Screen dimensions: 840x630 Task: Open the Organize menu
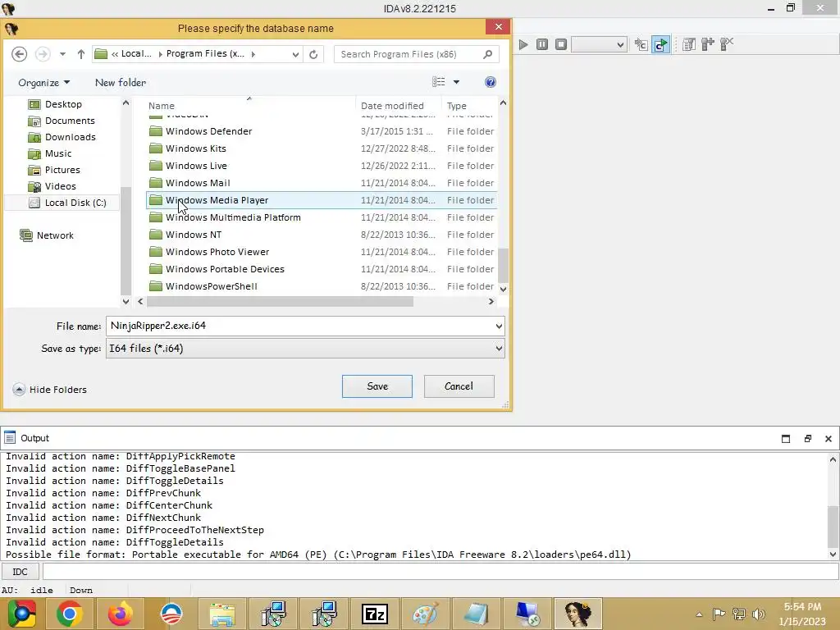pyautogui.click(x=44, y=83)
